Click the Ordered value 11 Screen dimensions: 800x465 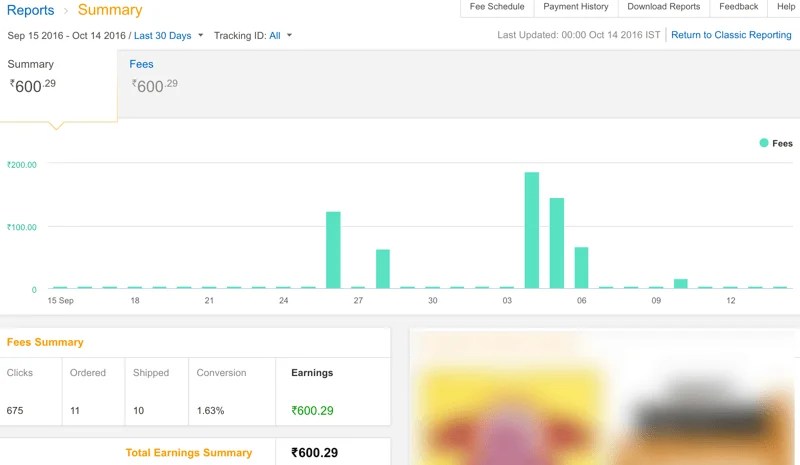(x=74, y=410)
